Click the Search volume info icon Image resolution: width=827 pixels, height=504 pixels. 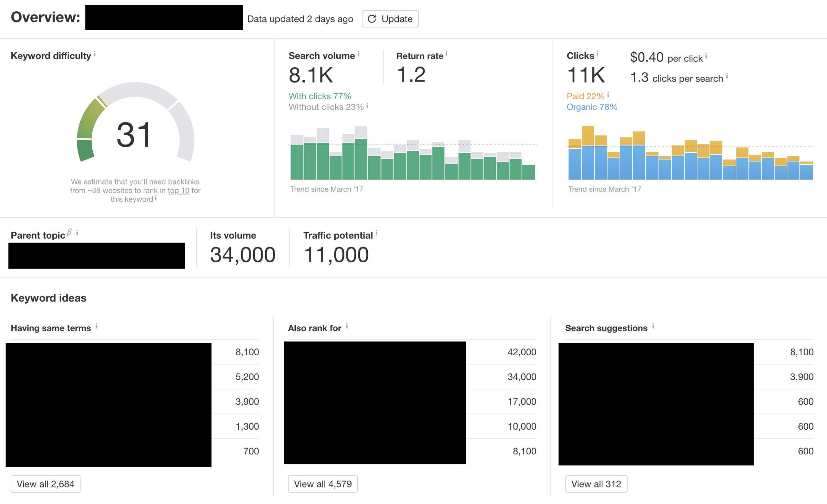(x=358, y=54)
